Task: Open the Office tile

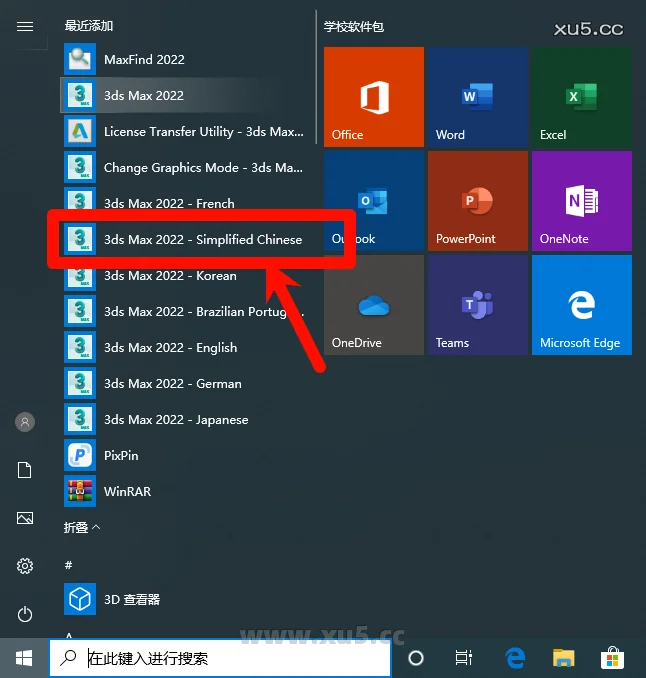Action: point(373,97)
